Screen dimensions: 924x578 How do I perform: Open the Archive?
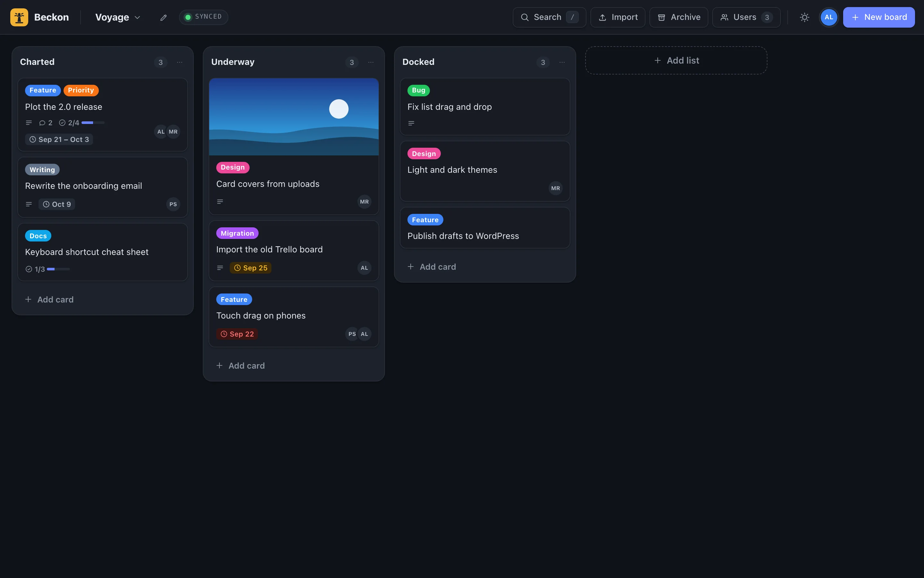coord(679,17)
